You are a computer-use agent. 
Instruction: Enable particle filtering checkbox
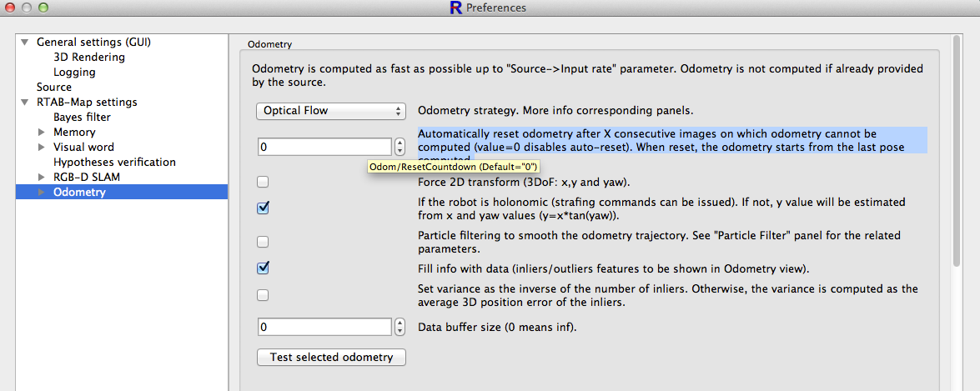(x=263, y=242)
